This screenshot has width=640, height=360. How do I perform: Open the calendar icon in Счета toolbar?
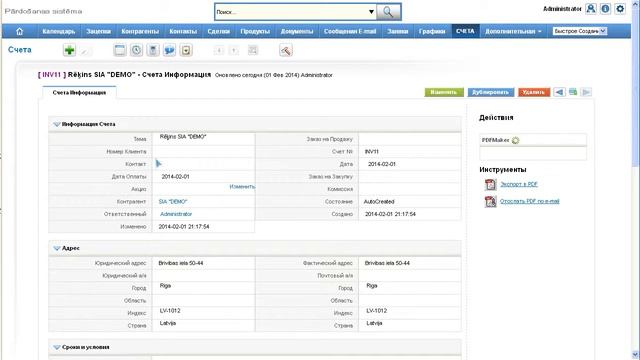click(120, 50)
